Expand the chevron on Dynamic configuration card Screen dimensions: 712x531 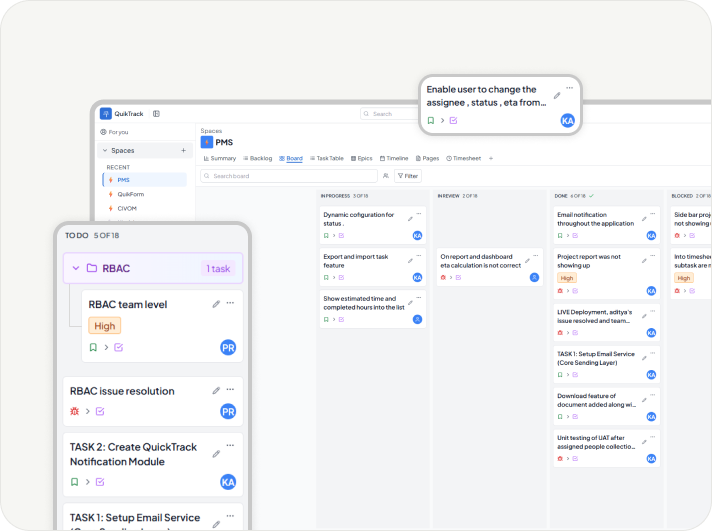(x=335, y=236)
